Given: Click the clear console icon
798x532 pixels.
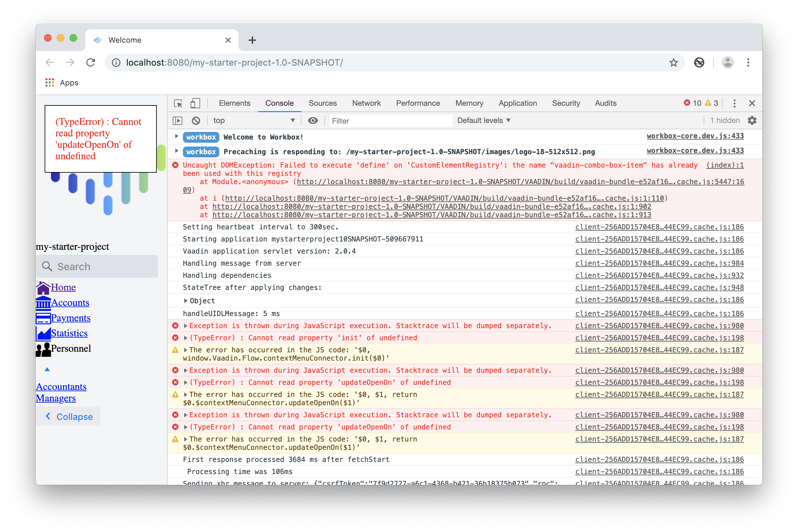Looking at the screenshot, I should [x=196, y=120].
